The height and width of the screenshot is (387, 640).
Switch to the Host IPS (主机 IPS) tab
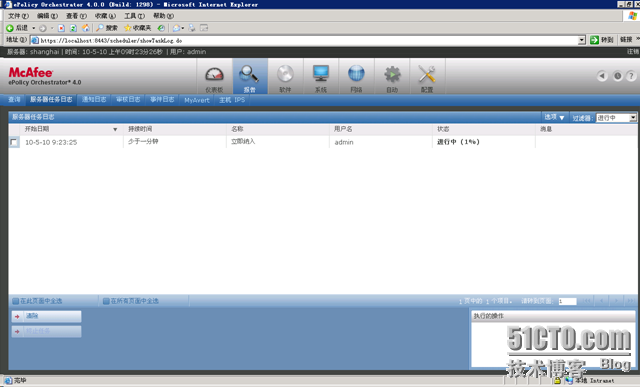(232, 100)
